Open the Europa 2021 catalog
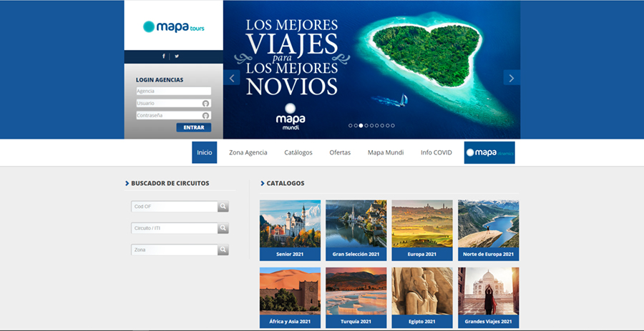 422,230
